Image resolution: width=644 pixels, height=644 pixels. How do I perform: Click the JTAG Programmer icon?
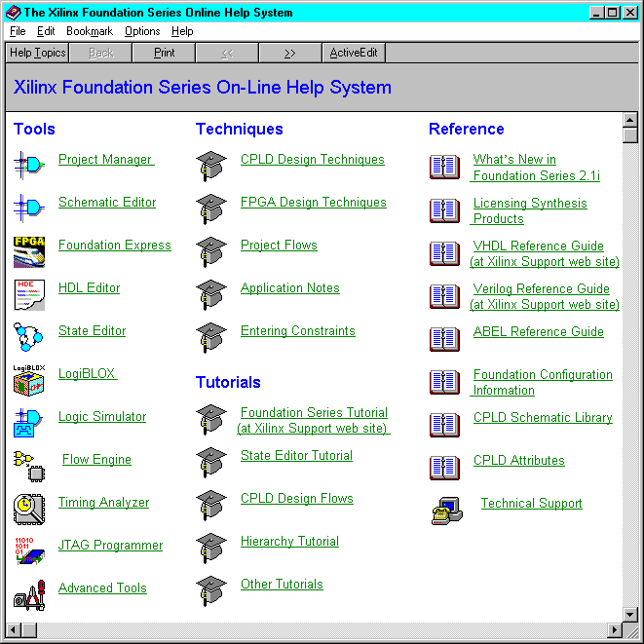[x=28, y=550]
